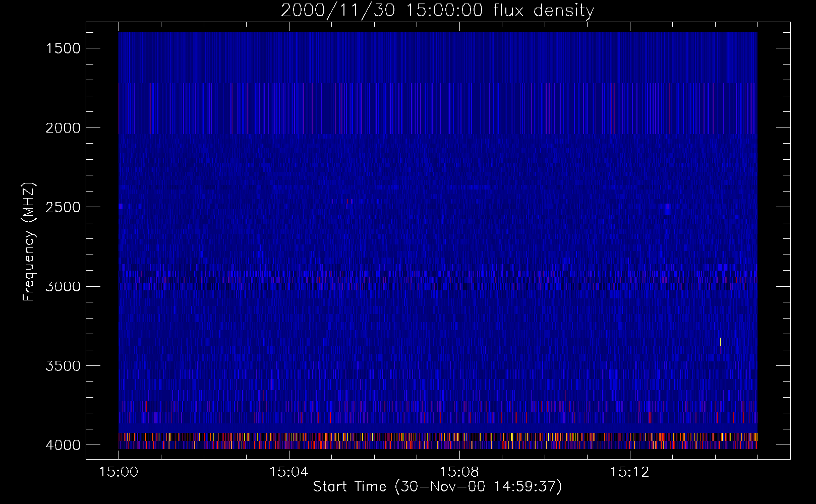This screenshot has height=504, width=816.
Task: Click the yellow spike near 3350 MHz
Action: [x=720, y=342]
